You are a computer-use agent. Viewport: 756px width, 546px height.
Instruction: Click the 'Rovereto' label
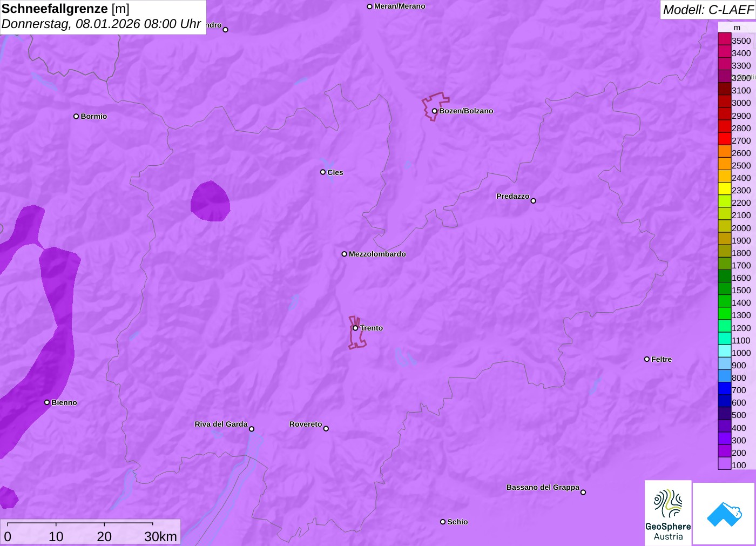(306, 424)
